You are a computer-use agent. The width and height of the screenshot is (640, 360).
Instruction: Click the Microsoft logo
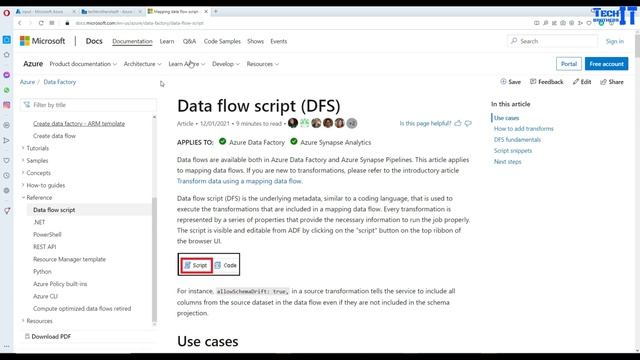tap(42, 41)
